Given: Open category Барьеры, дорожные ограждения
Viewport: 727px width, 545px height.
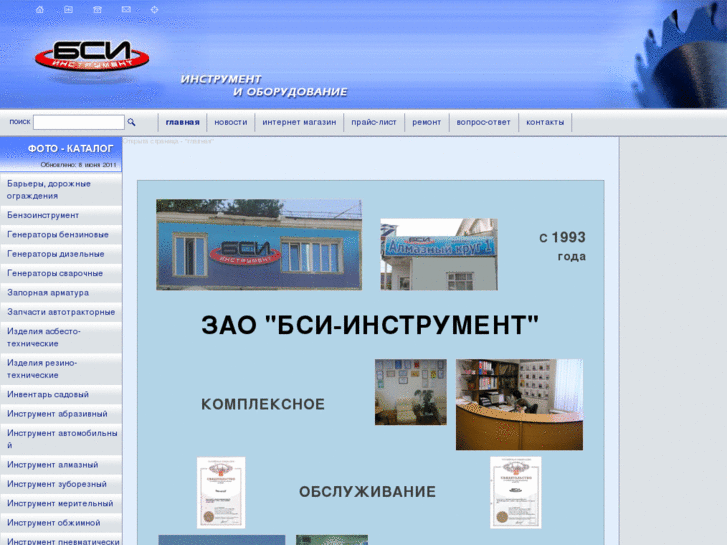Looking at the screenshot, I should pyautogui.click(x=61, y=190).
